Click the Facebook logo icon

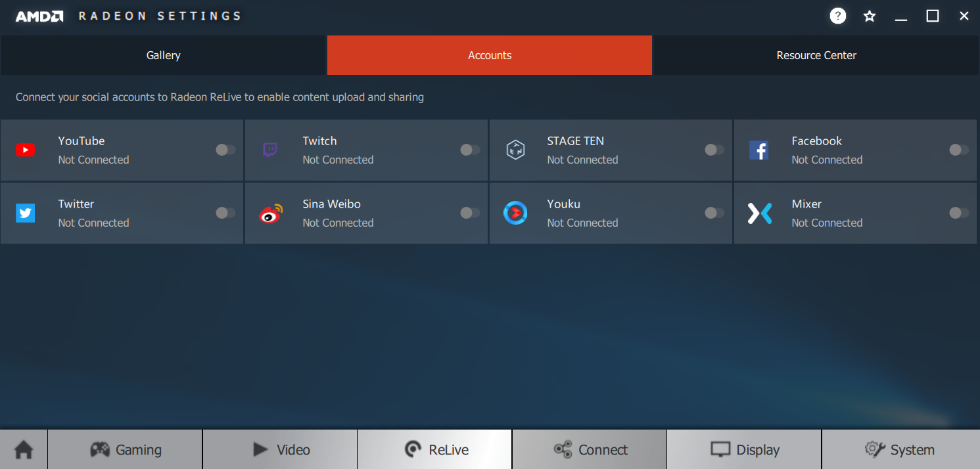(x=759, y=150)
